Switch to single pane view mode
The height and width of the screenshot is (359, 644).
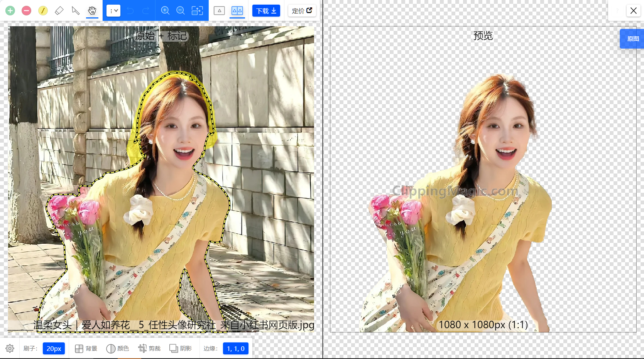click(x=219, y=11)
